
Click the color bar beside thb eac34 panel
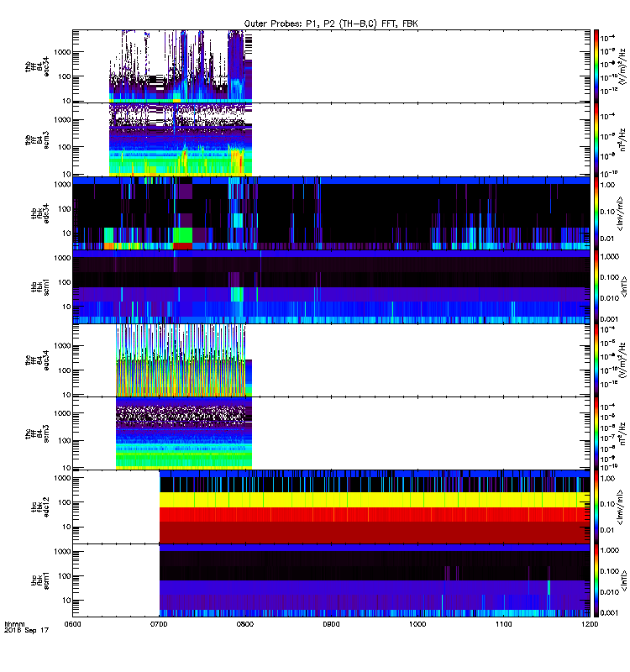(596, 66)
